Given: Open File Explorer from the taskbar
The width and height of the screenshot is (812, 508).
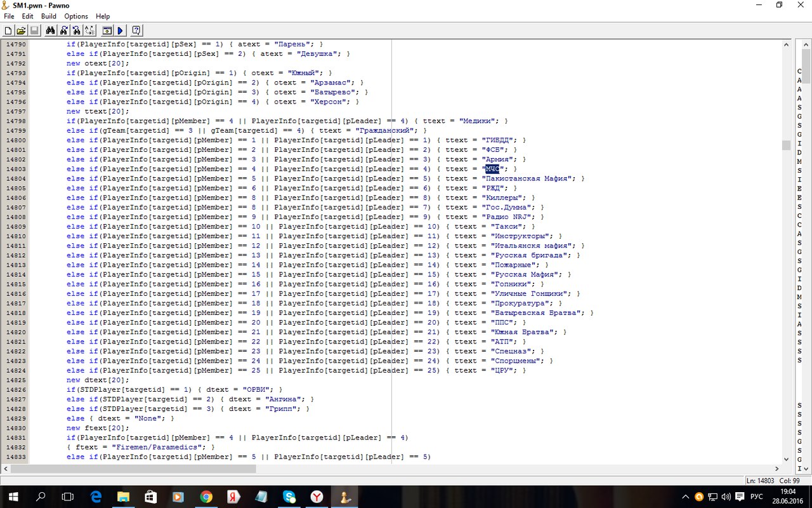Looking at the screenshot, I should pyautogui.click(x=123, y=497).
